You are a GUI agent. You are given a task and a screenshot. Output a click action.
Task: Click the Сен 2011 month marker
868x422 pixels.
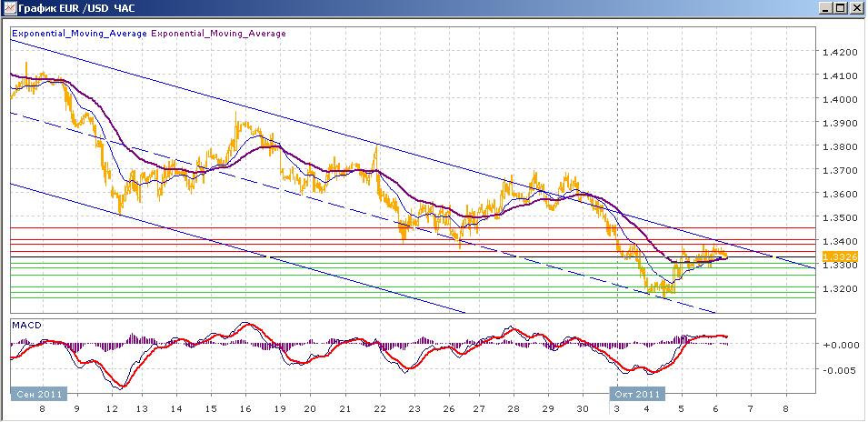[x=39, y=394]
